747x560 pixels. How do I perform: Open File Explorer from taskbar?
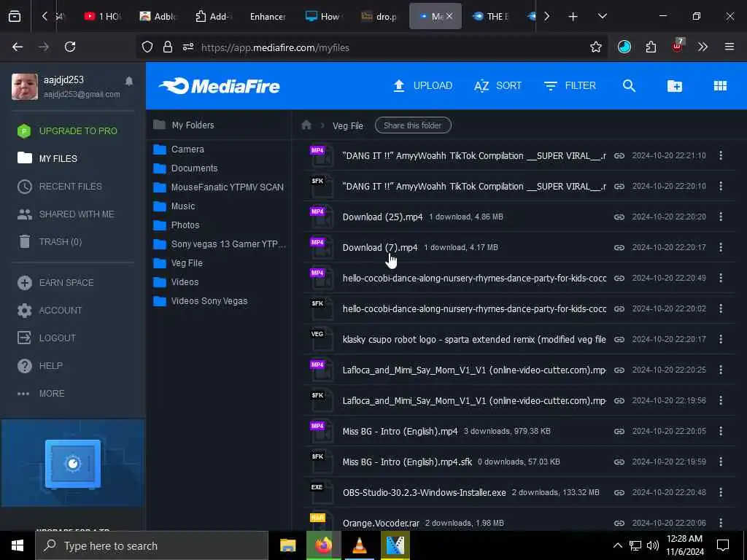[x=287, y=545]
